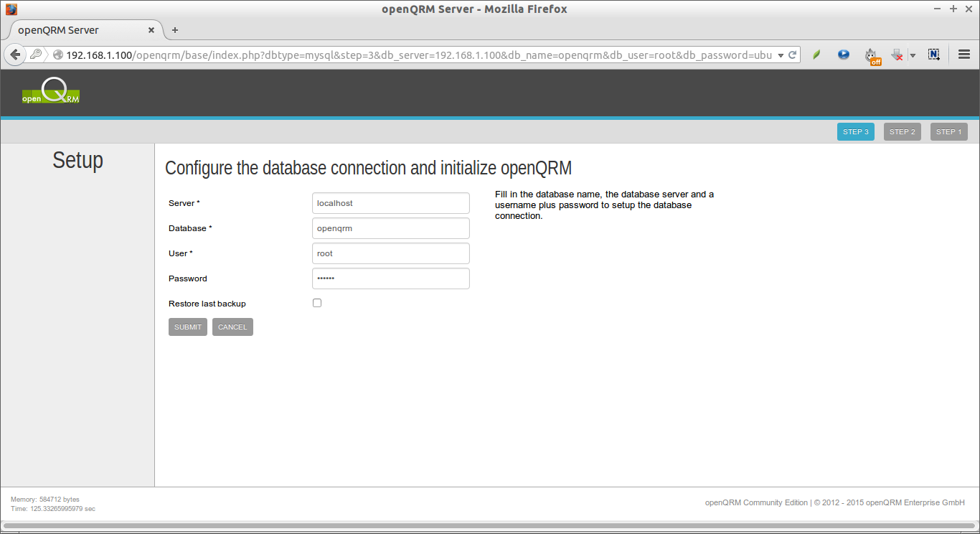
Task: Open a new browser tab
Action: [x=174, y=30]
